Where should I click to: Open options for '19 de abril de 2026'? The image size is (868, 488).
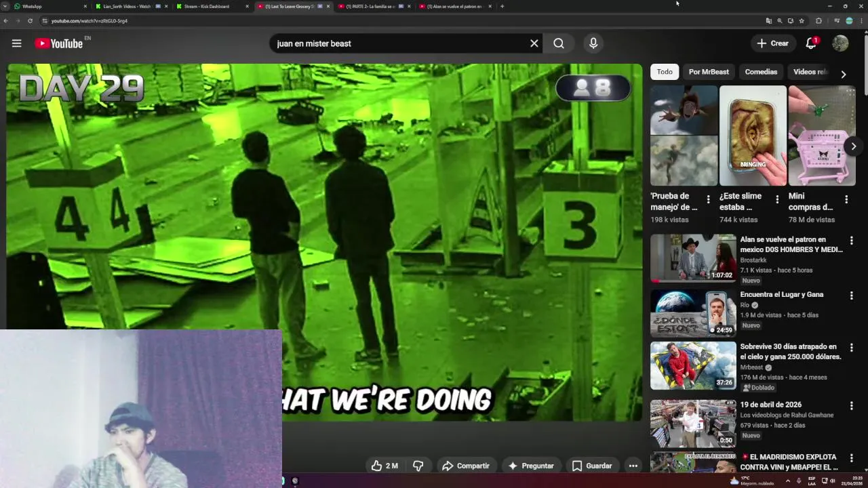pyautogui.click(x=852, y=406)
